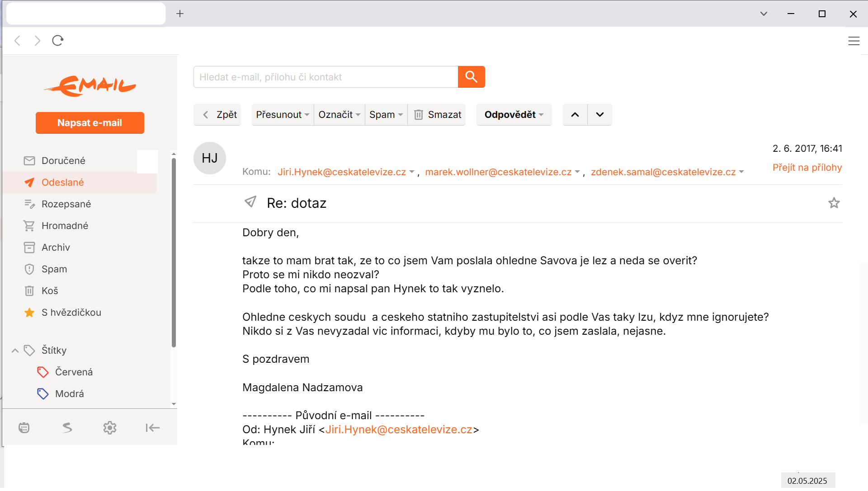Click the Re: dotaz subject text
868x491 pixels.
click(297, 203)
